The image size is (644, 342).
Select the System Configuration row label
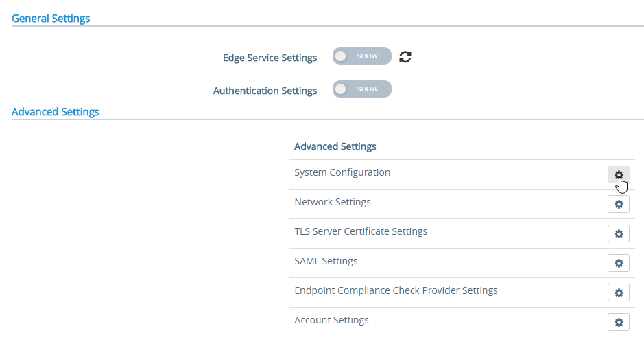(342, 172)
